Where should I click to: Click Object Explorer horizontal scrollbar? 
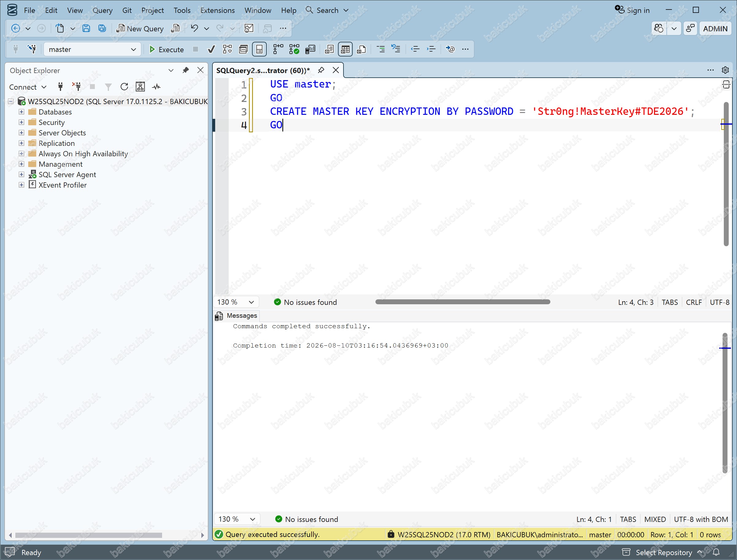pyautogui.click(x=89, y=535)
